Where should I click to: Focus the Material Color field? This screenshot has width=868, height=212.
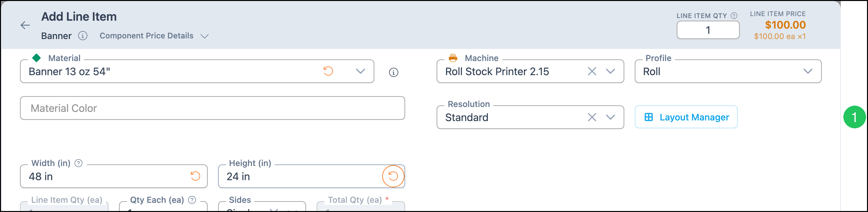(x=212, y=108)
